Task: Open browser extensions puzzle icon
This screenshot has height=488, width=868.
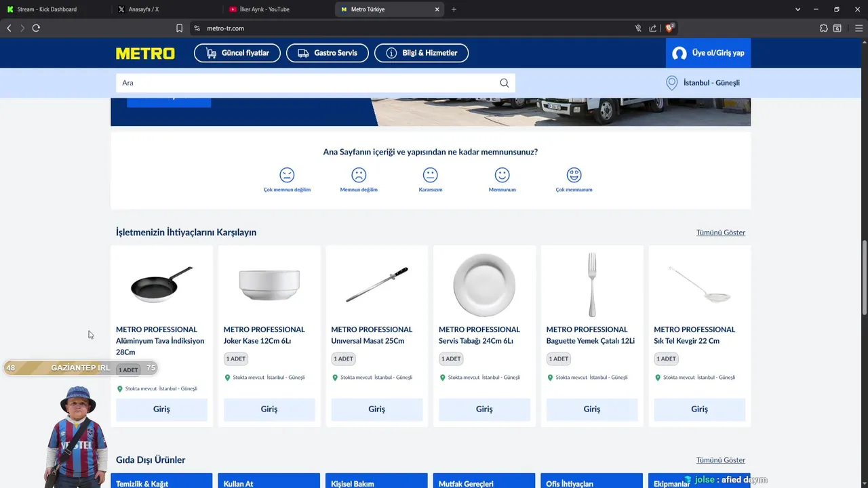Action: pyautogui.click(x=823, y=28)
